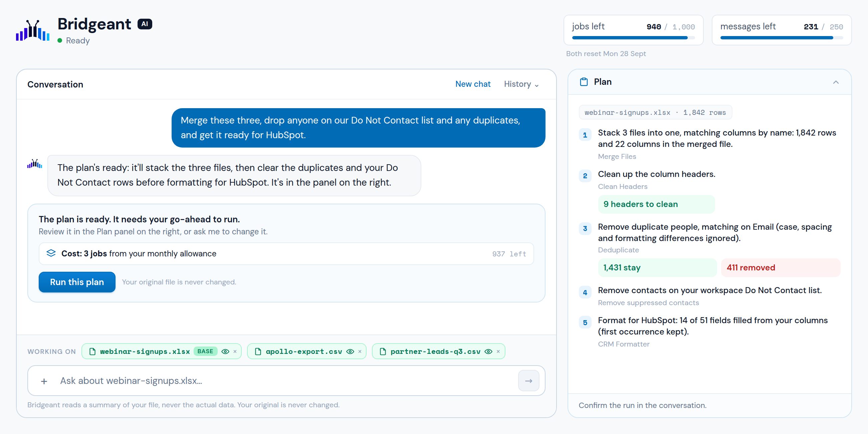Toggle the preview eye for partner-leads-q3.csv

click(x=489, y=352)
